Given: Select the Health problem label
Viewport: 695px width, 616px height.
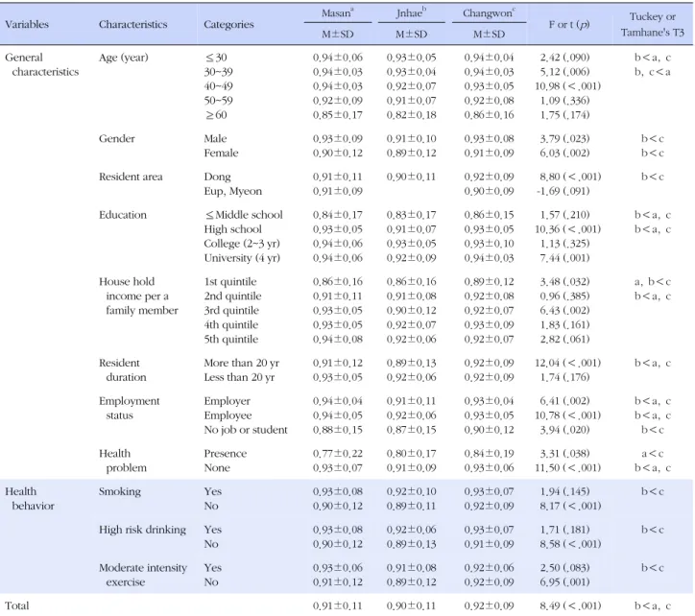Looking at the screenshot, I should (x=123, y=461).
